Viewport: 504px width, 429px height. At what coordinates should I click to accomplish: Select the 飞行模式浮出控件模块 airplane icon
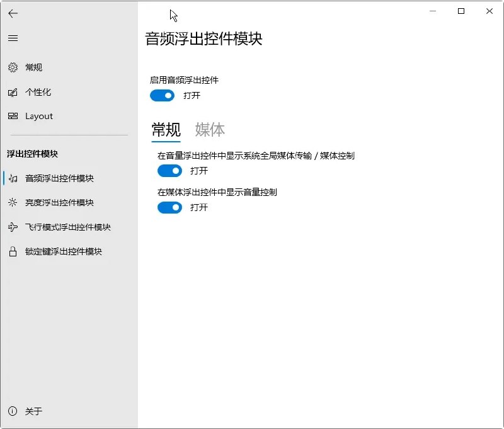point(13,227)
